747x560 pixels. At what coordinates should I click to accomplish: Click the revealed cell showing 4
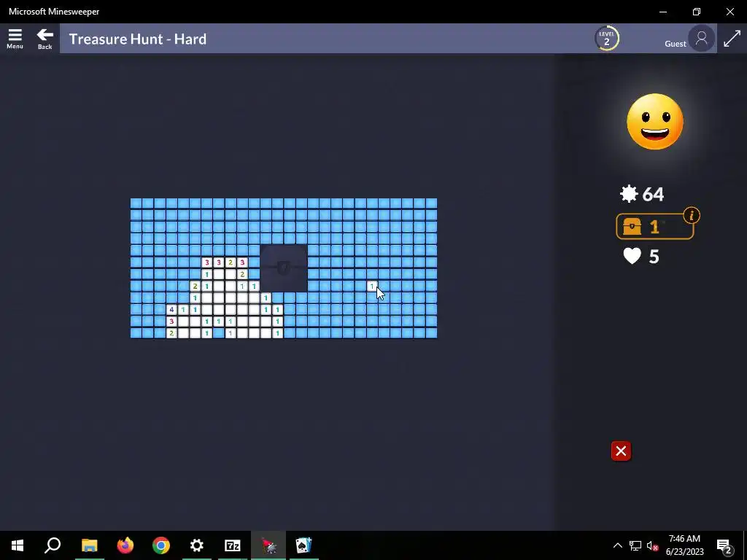click(x=171, y=309)
